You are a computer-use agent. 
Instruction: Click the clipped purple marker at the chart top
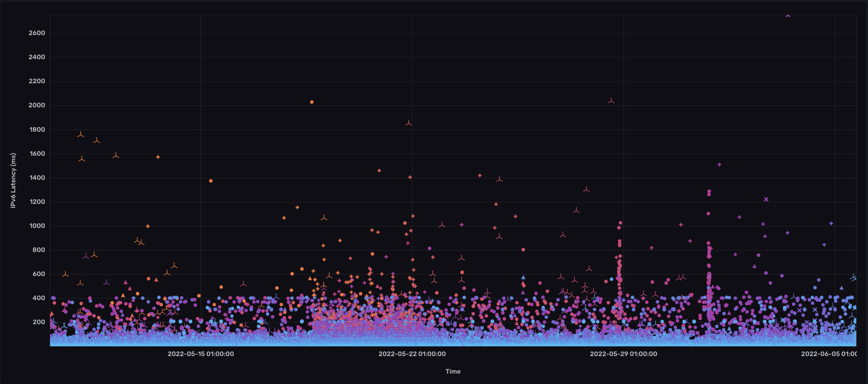(x=788, y=16)
